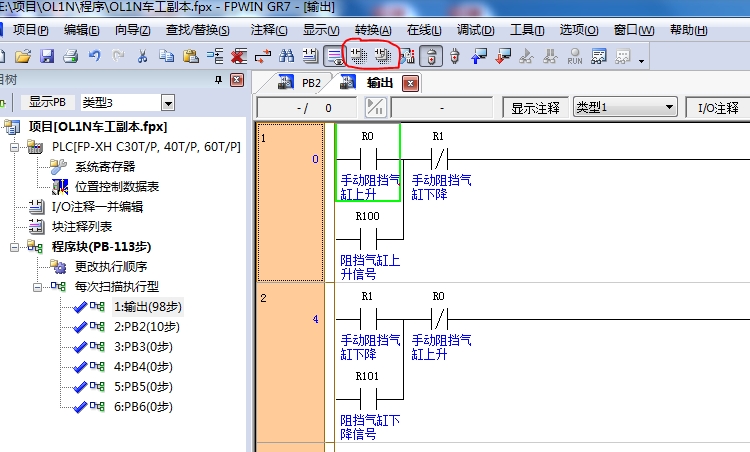Screen dimensions: 750x452
Task: Close the 输出 tab with red X
Action: [410, 84]
